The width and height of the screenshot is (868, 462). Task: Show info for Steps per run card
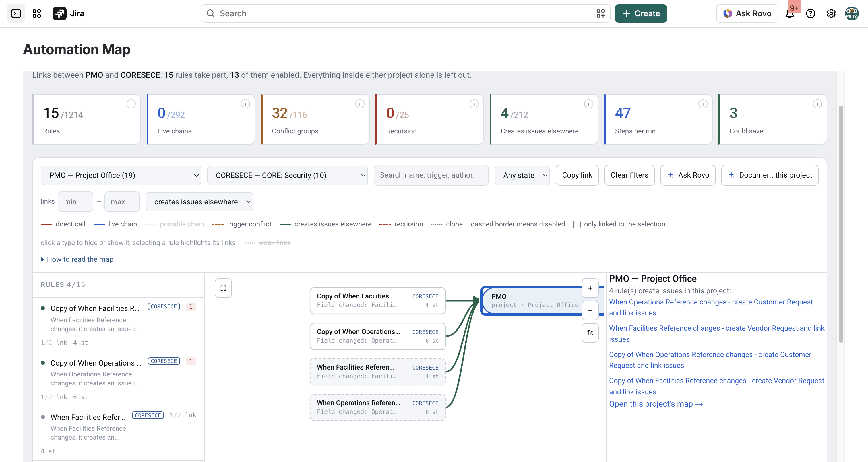point(703,104)
